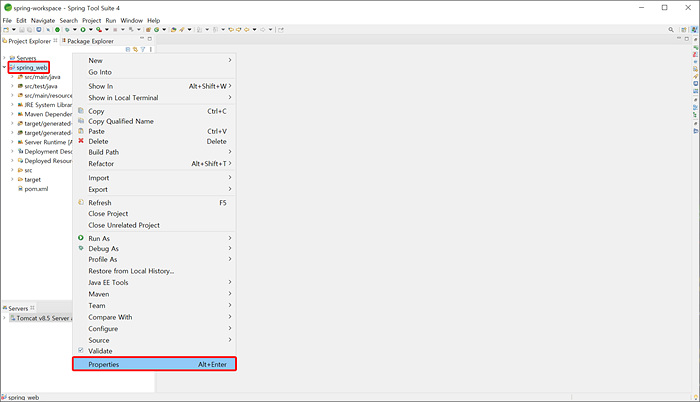
Task: Click the green Relaunch toolbar icon
Action: pyautogui.click(x=58, y=29)
